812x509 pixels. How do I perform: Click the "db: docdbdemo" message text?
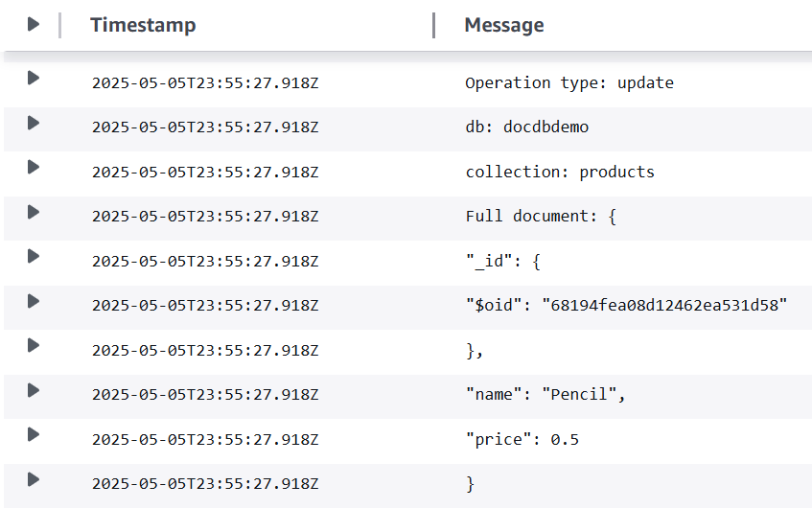tap(526, 127)
